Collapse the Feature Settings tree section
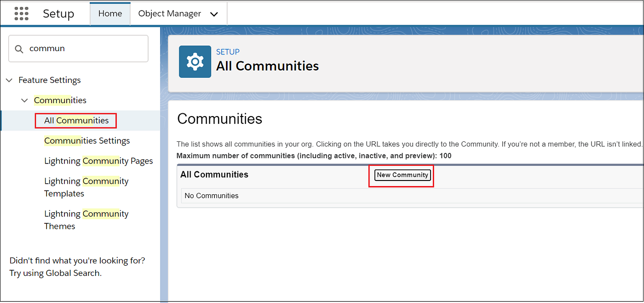644x303 pixels. pyautogui.click(x=9, y=80)
